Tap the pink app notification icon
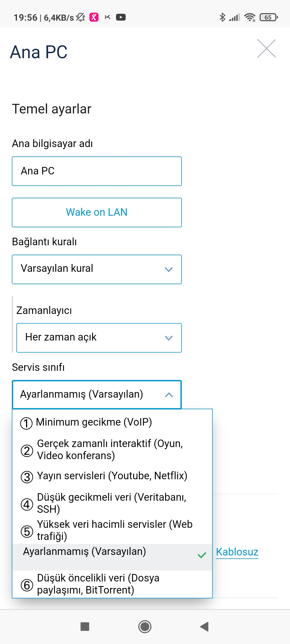290x644 pixels. click(94, 17)
